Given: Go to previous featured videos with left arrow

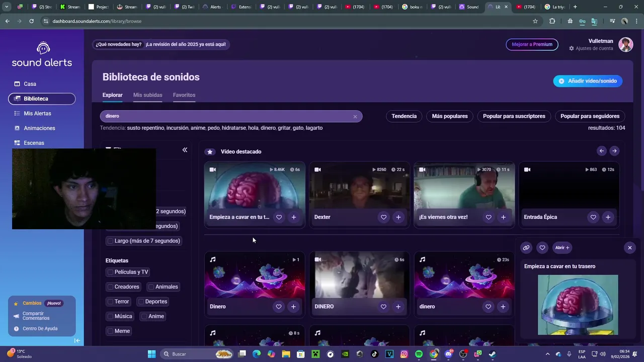Looking at the screenshot, I should [602, 151].
